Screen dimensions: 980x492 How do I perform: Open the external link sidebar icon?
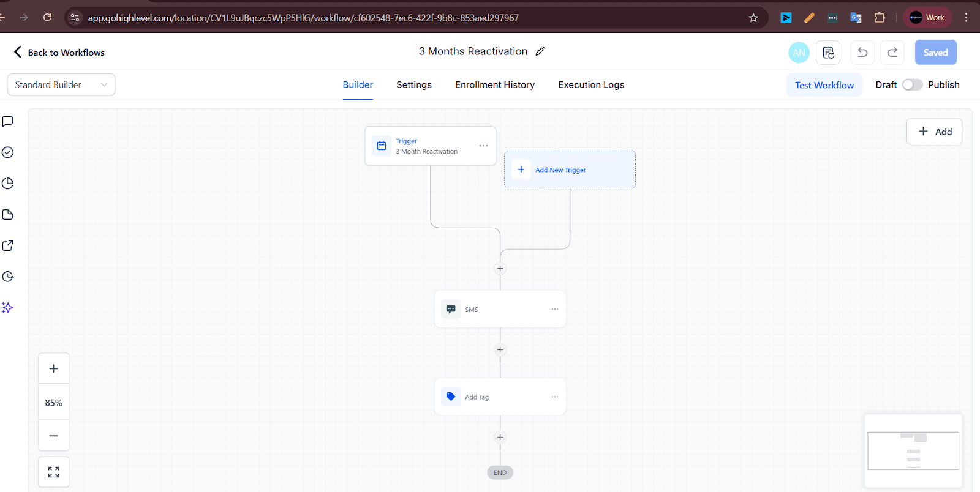pos(8,245)
